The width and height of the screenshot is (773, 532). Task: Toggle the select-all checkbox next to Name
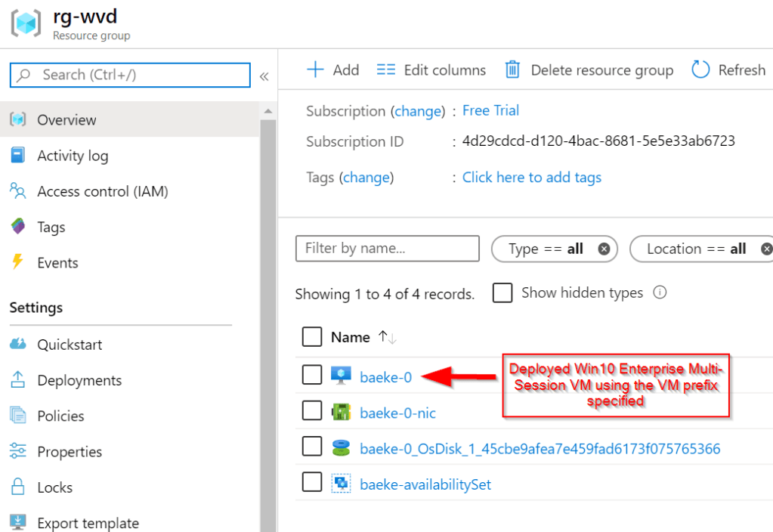(x=312, y=337)
